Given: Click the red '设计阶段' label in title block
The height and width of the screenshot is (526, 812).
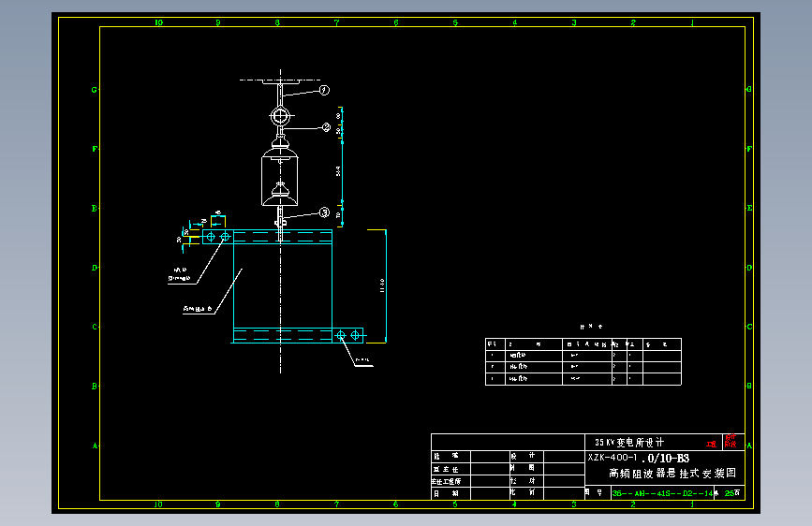Looking at the screenshot, I should click(731, 441).
